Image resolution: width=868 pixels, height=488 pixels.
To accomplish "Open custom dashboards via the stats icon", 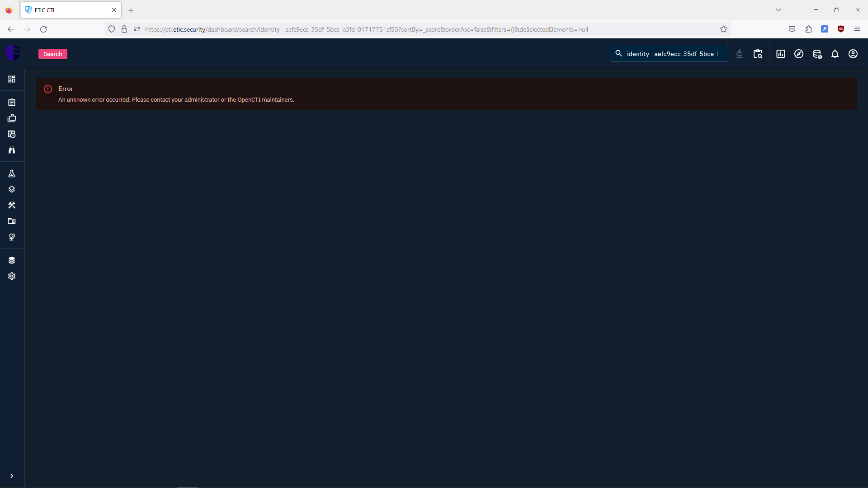I will [781, 54].
